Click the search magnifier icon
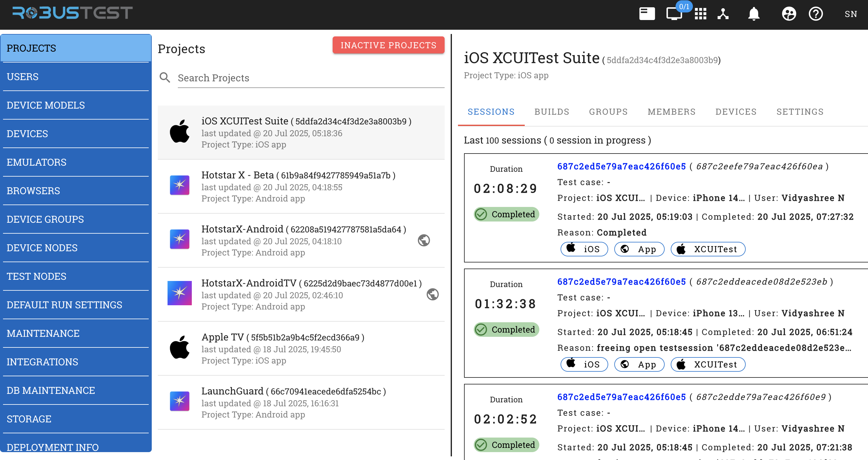Screen dimensions: 868x460 point(165,77)
